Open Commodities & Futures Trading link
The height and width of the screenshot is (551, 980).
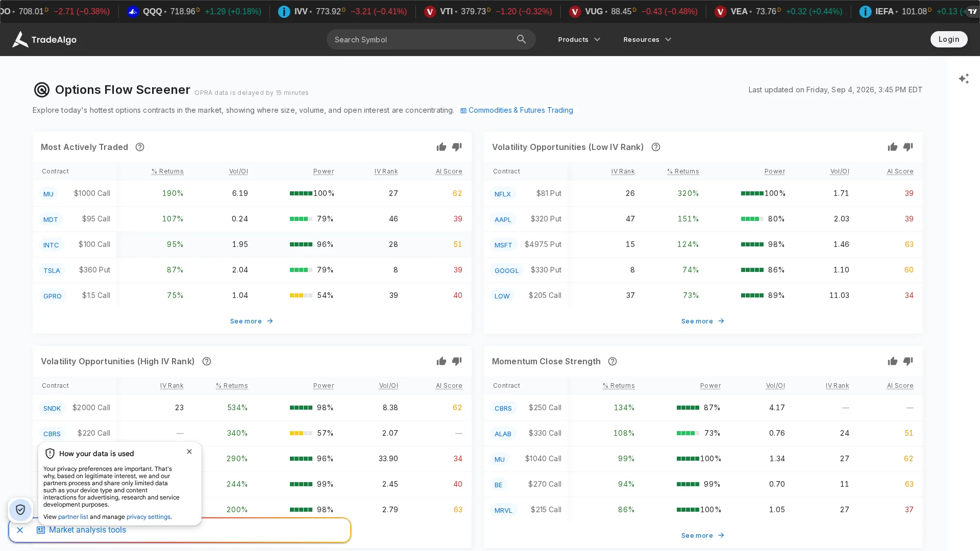pyautogui.click(x=517, y=110)
